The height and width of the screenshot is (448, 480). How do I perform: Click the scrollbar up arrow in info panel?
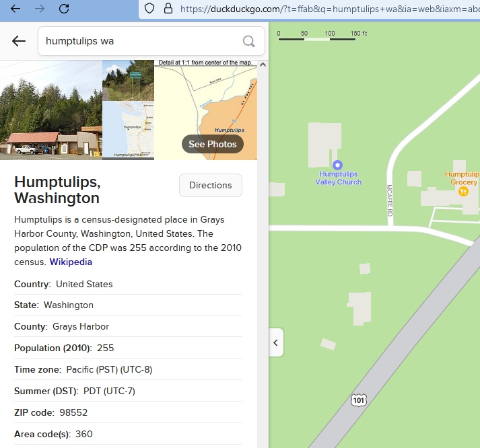pos(263,65)
